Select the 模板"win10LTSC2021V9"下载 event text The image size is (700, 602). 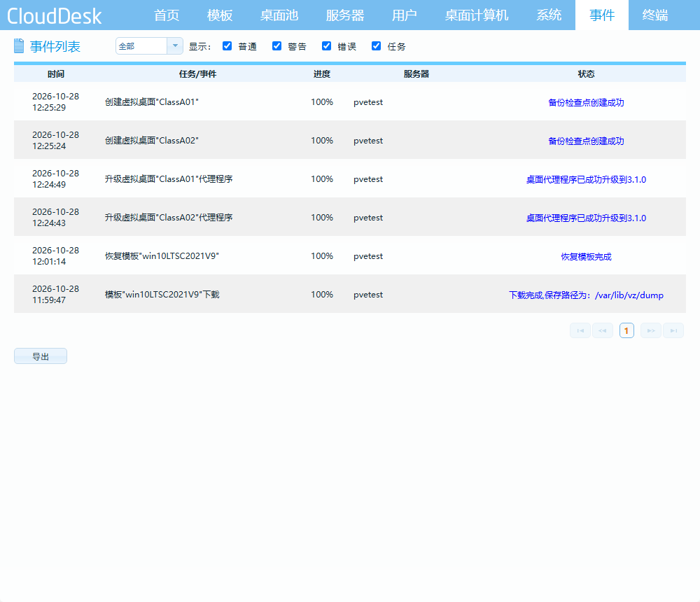click(162, 294)
